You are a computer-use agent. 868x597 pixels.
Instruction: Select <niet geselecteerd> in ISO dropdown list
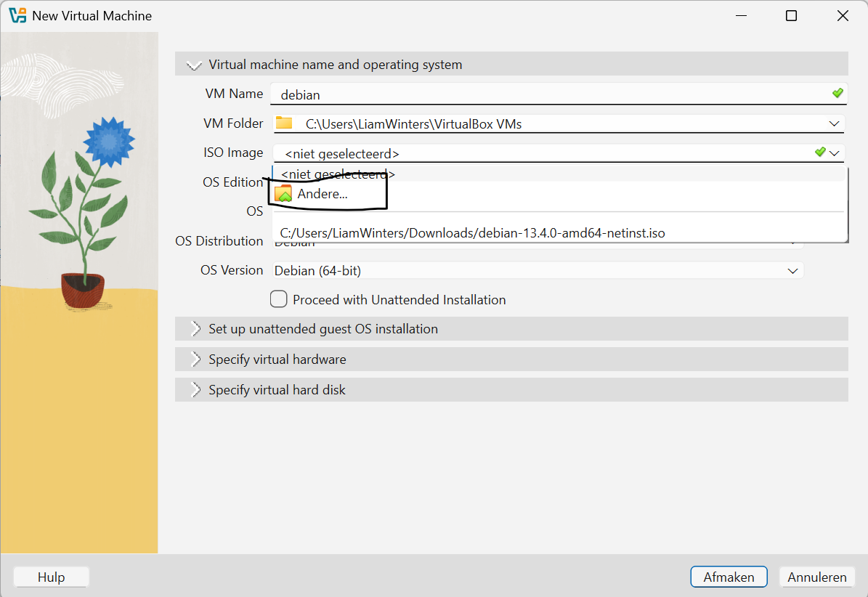tap(560, 174)
